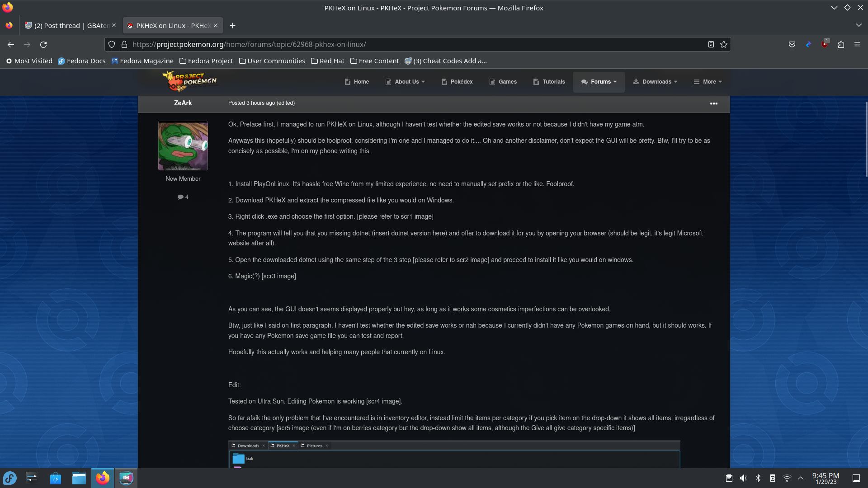
Task: Open the Pokédex page
Action: pyautogui.click(x=457, y=82)
